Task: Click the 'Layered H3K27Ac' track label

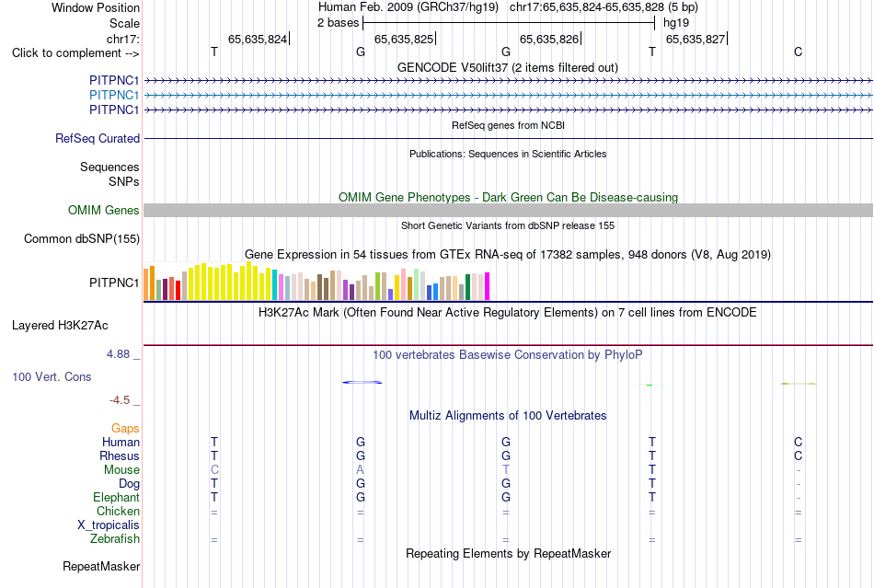Action: pos(60,326)
